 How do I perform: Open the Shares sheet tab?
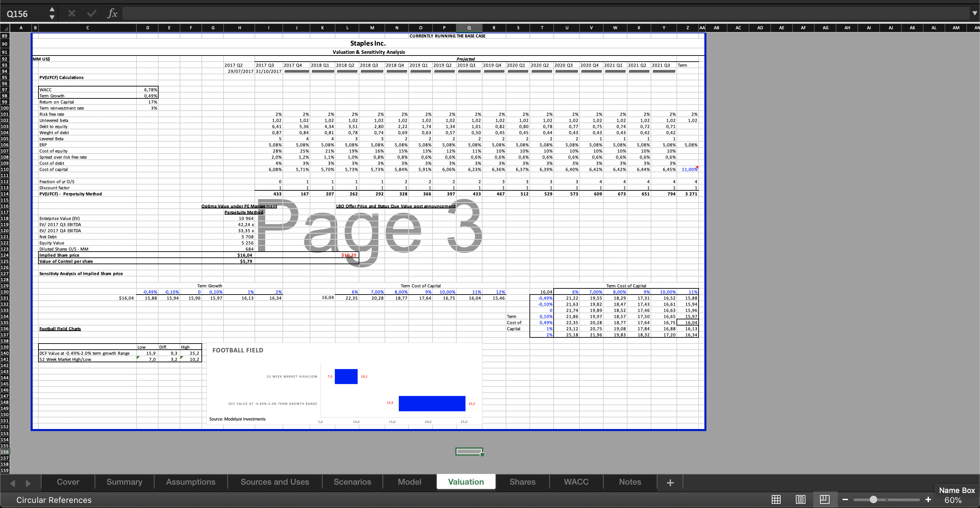(522, 482)
